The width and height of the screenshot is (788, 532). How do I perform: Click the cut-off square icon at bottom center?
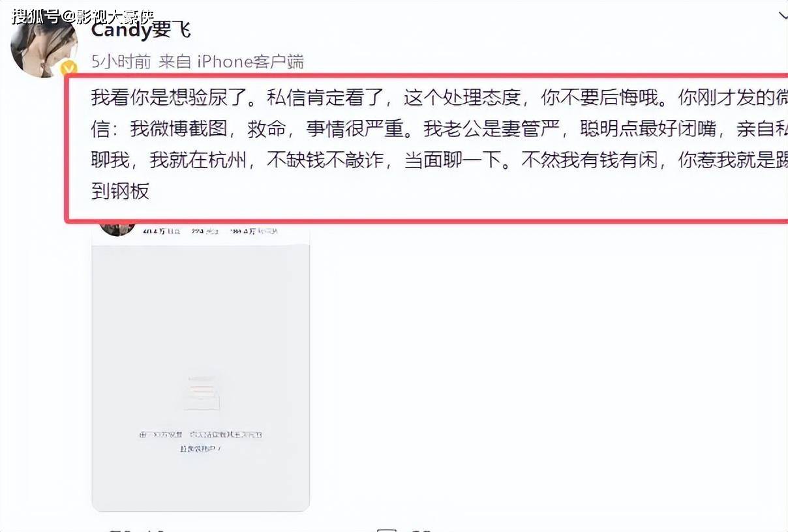coord(387,529)
